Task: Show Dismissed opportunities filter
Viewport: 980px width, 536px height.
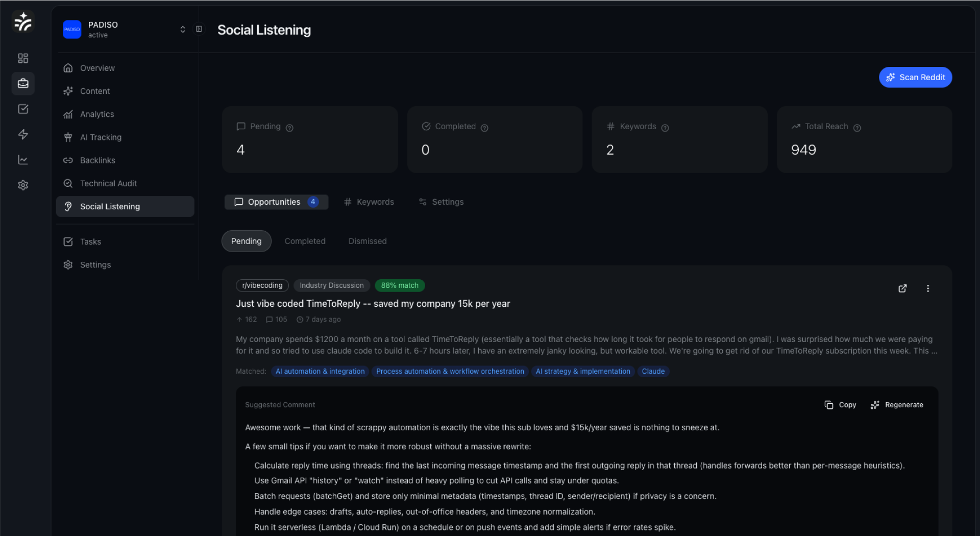Action: (x=367, y=241)
